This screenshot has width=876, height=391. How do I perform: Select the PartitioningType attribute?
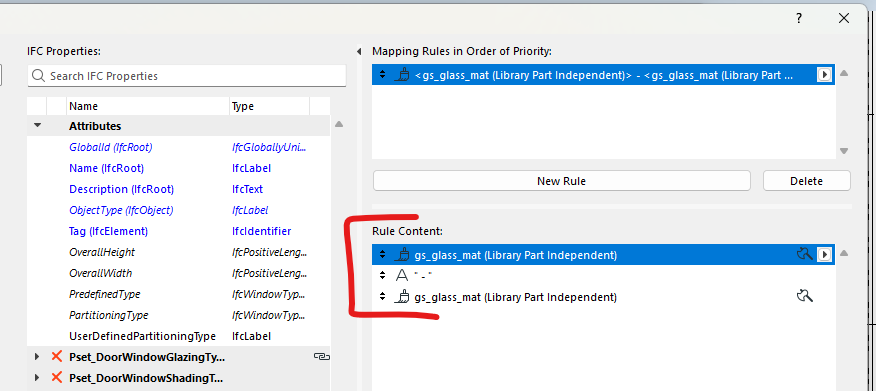(x=108, y=315)
